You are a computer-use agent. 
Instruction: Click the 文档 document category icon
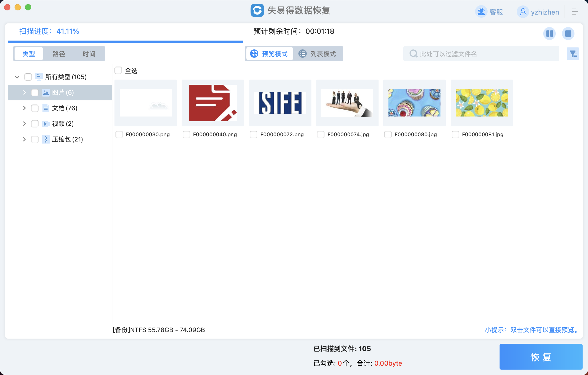46,108
